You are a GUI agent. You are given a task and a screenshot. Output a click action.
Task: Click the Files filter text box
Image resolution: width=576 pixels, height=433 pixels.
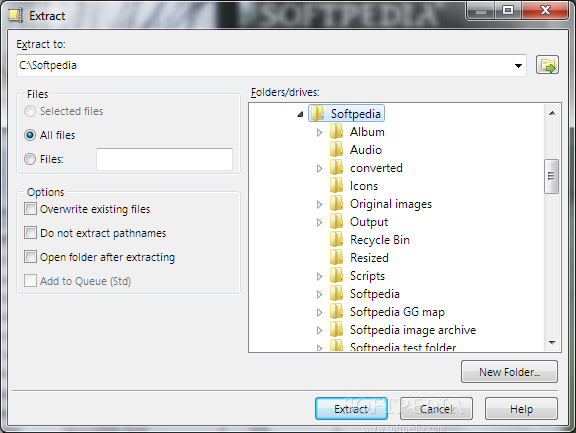click(x=164, y=159)
